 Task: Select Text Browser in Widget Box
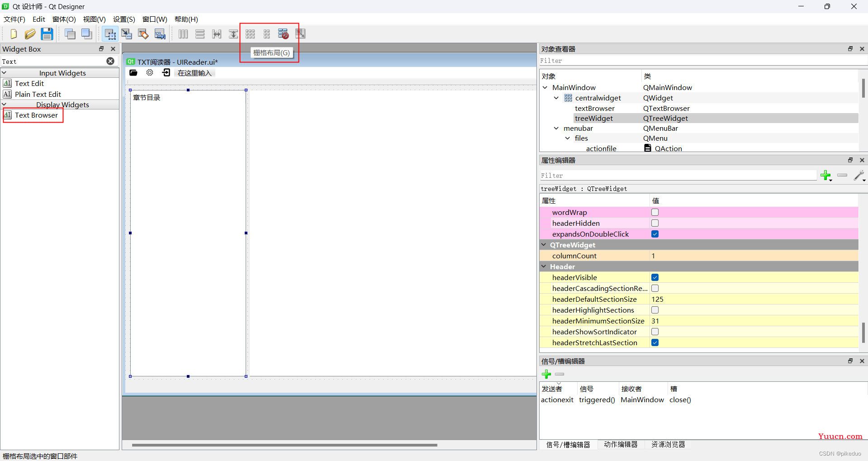pyautogui.click(x=36, y=115)
